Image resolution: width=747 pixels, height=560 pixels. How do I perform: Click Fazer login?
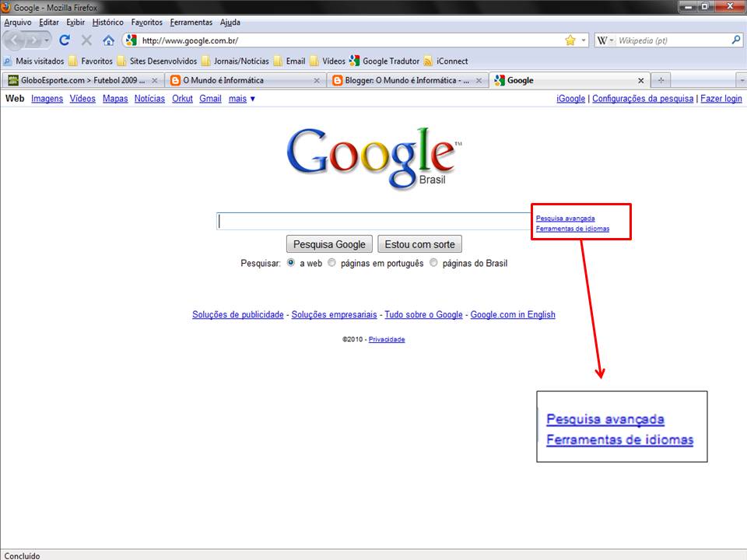(721, 99)
